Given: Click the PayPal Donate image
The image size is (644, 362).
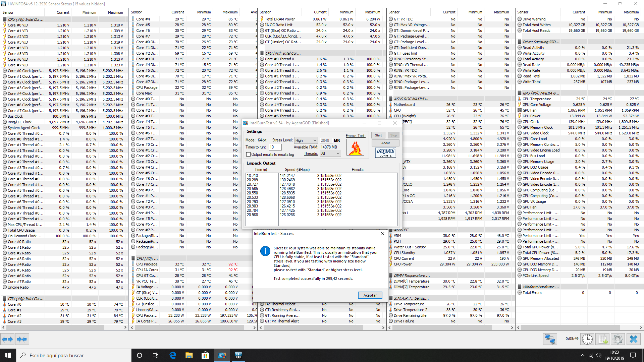Looking at the screenshot, I should (385, 153).
